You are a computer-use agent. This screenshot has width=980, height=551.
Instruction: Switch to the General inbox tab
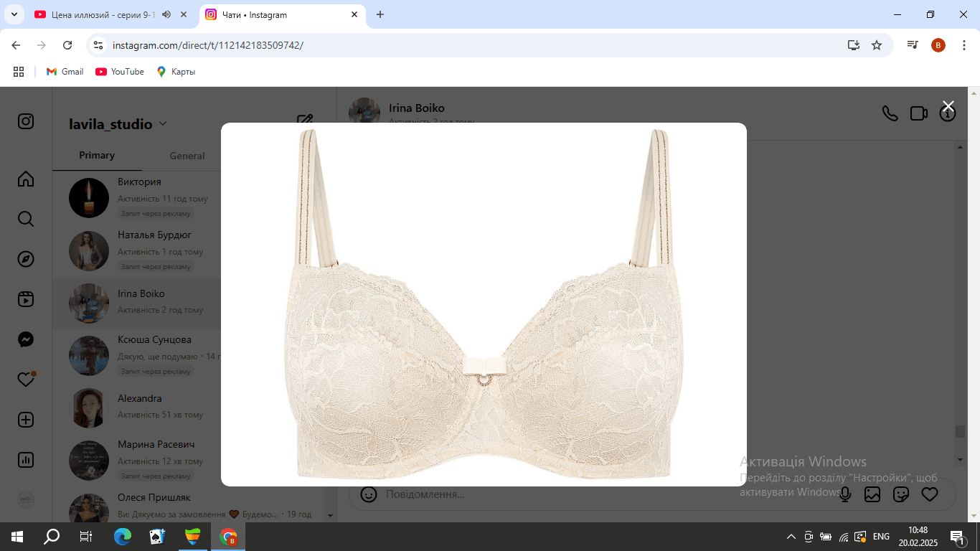[x=187, y=156]
